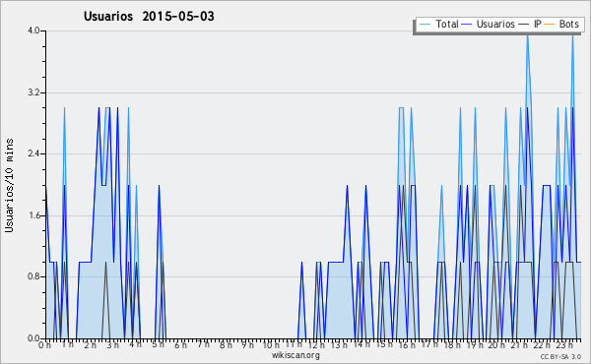Click the '18 h' x-axis label

point(452,345)
